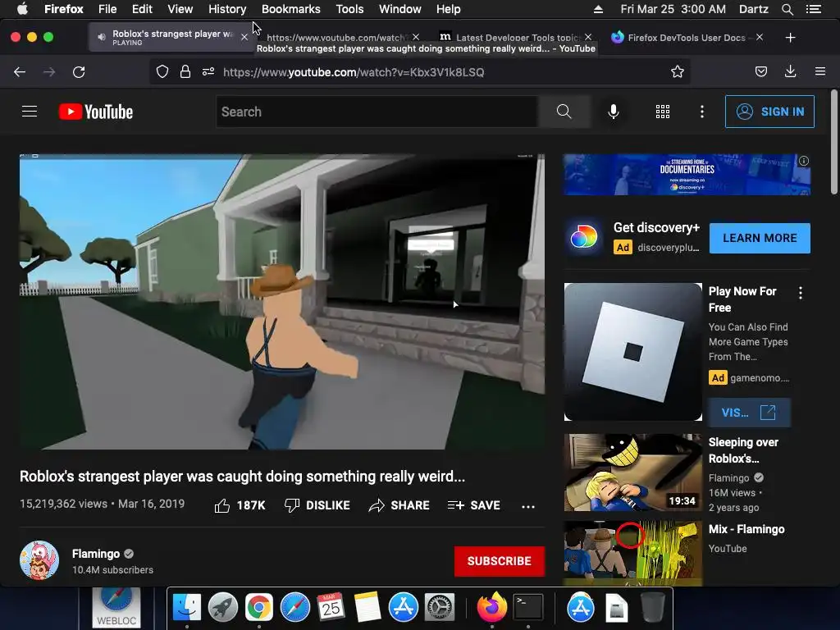The width and height of the screenshot is (840, 630).
Task: Open the Firefox downloads panel
Action: pyautogui.click(x=790, y=72)
